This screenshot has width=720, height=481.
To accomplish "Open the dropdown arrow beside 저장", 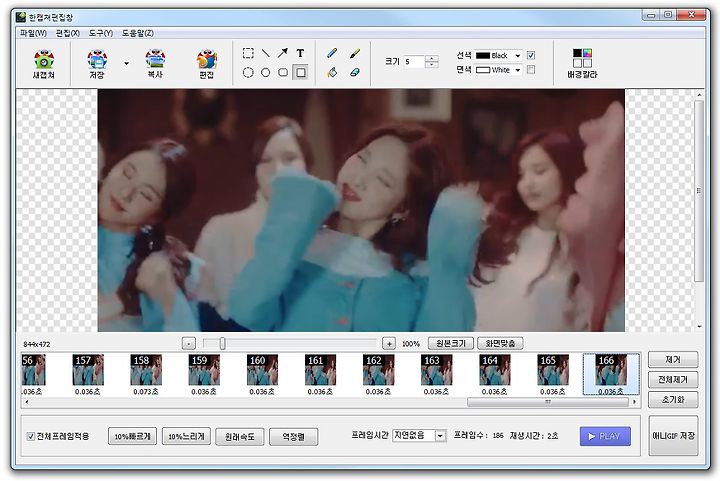I will click(126, 63).
